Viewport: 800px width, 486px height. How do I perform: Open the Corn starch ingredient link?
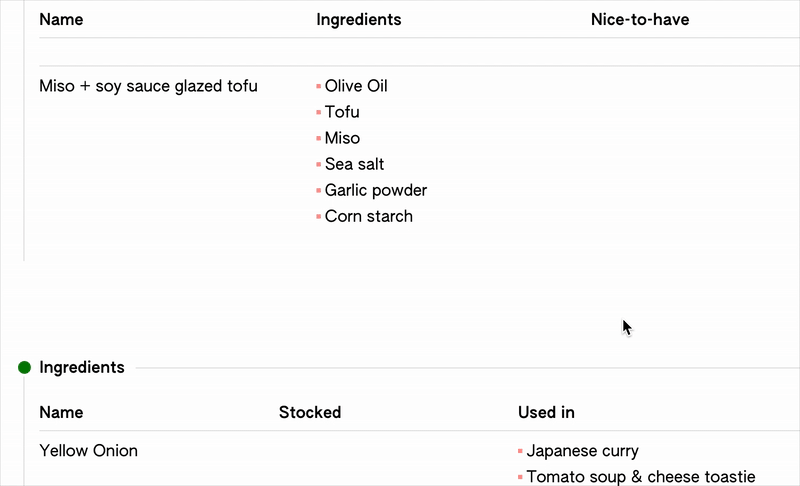coord(368,216)
